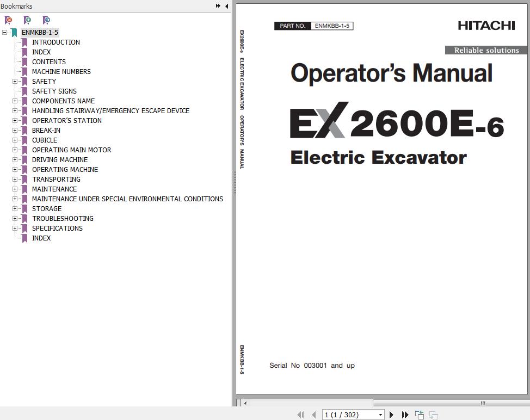530x420 pixels.
Task: Select the STORAGE bookmark label
Action: [x=47, y=209]
